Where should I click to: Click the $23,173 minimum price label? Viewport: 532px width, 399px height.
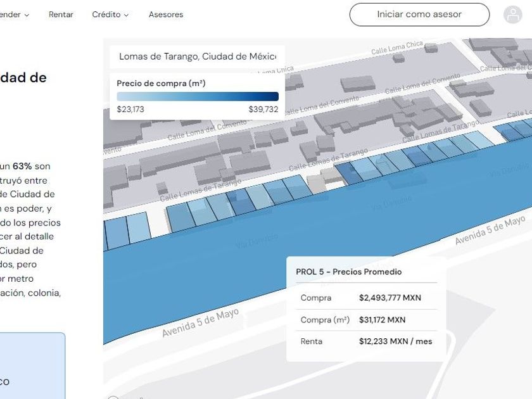(130, 110)
